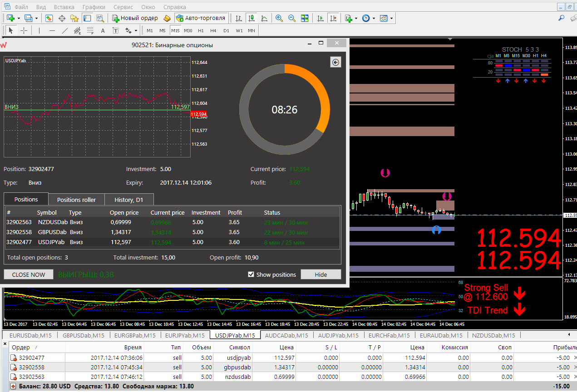577x392 pixels.
Task: Toggle the Авто-торговля button
Action: (x=200, y=18)
